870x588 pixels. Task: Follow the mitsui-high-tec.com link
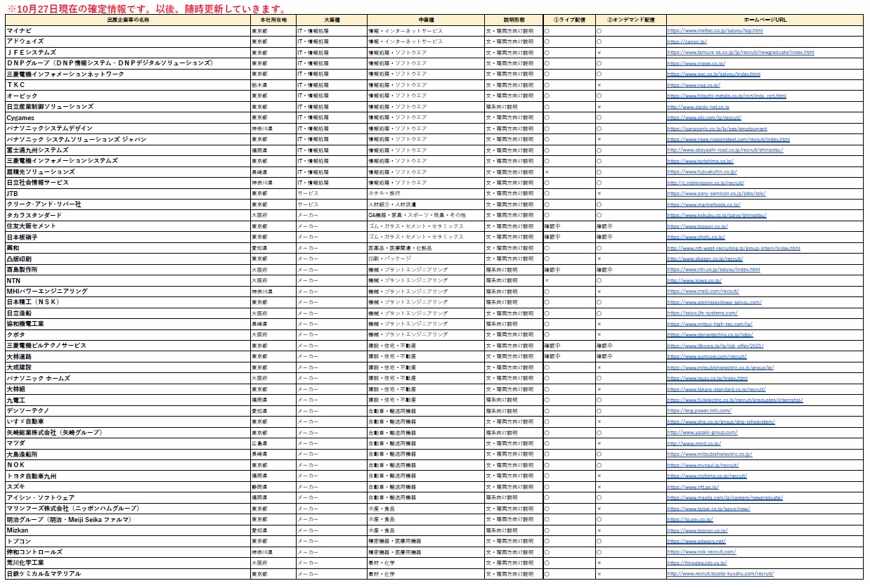coord(710,325)
